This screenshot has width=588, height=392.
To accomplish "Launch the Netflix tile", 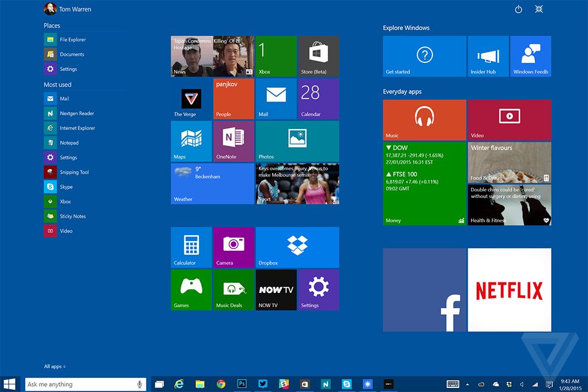I will pyautogui.click(x=510, y=289).
